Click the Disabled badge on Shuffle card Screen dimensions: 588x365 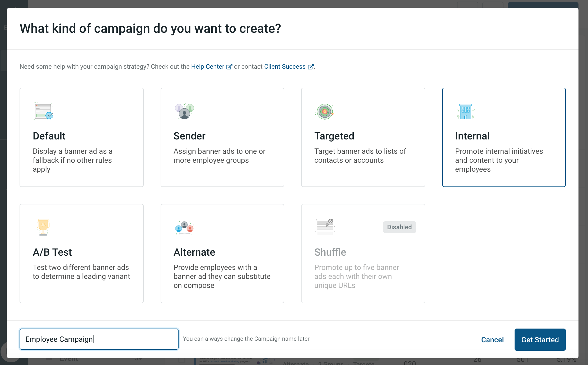[399, 227]
